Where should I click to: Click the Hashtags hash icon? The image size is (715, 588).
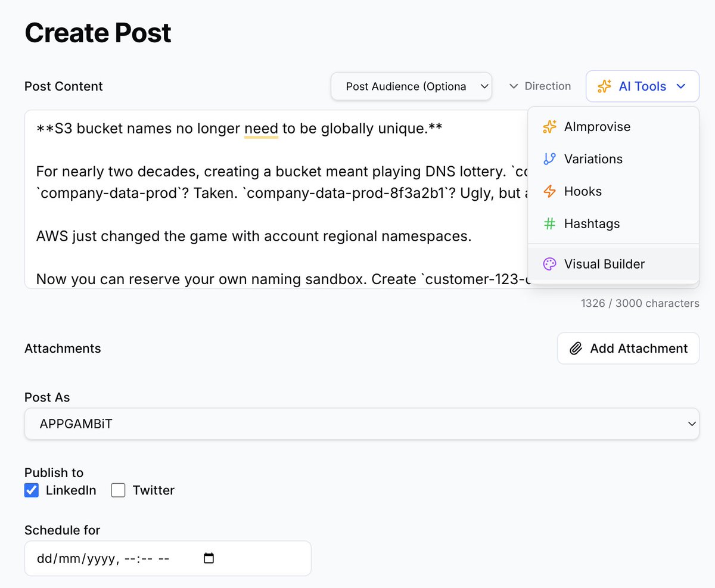pos(549,223)
